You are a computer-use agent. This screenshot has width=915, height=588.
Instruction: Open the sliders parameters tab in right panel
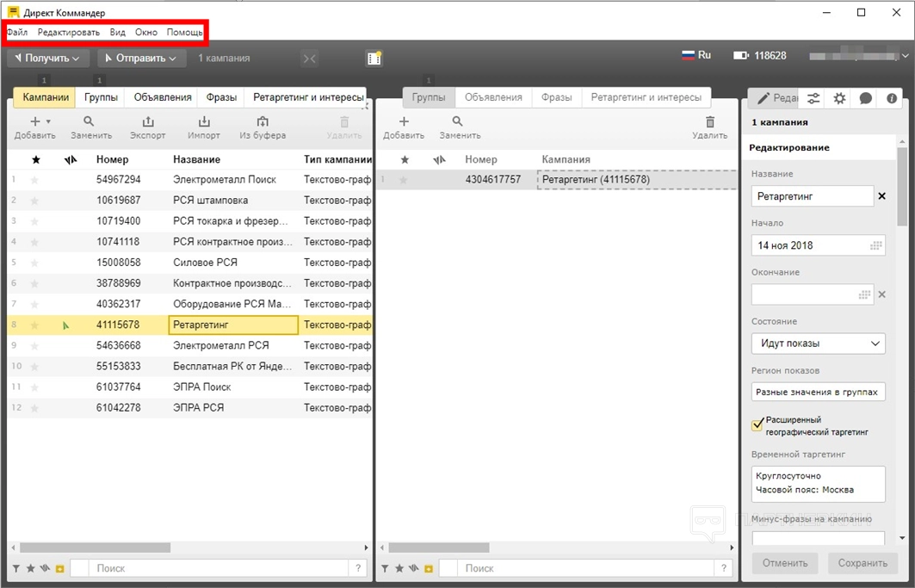pos(813,98)
